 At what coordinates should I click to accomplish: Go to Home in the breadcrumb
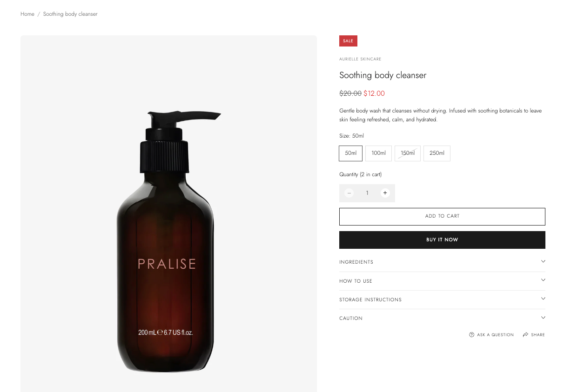27,14
